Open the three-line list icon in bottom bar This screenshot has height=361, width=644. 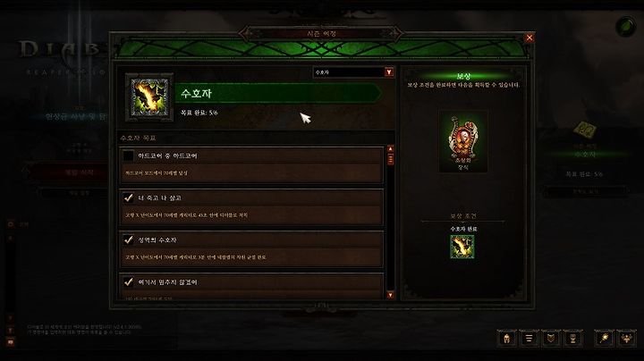click(529, 339)
